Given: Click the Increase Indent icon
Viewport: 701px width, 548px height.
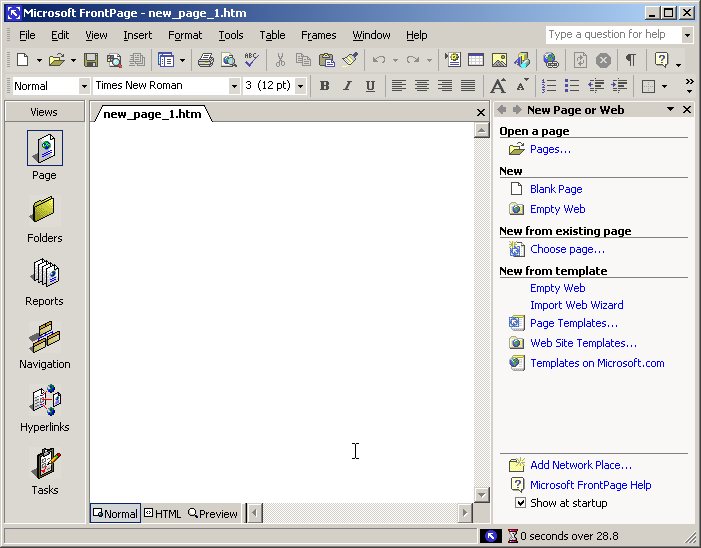Looking at the screenshot, I should (619, 85).
